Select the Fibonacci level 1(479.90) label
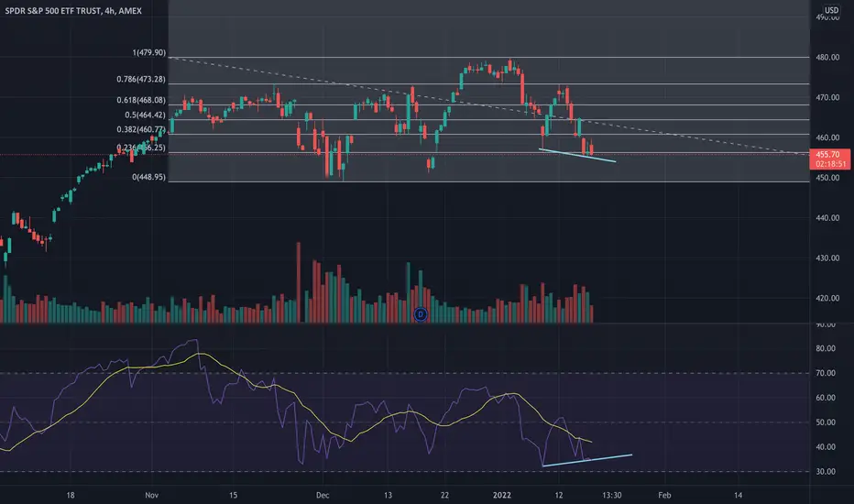 [x=148, y=53]
